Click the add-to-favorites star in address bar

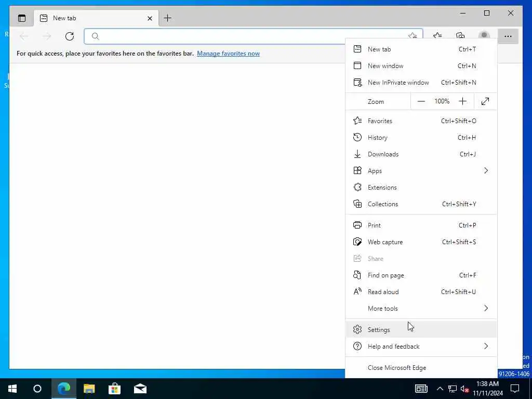413,36
